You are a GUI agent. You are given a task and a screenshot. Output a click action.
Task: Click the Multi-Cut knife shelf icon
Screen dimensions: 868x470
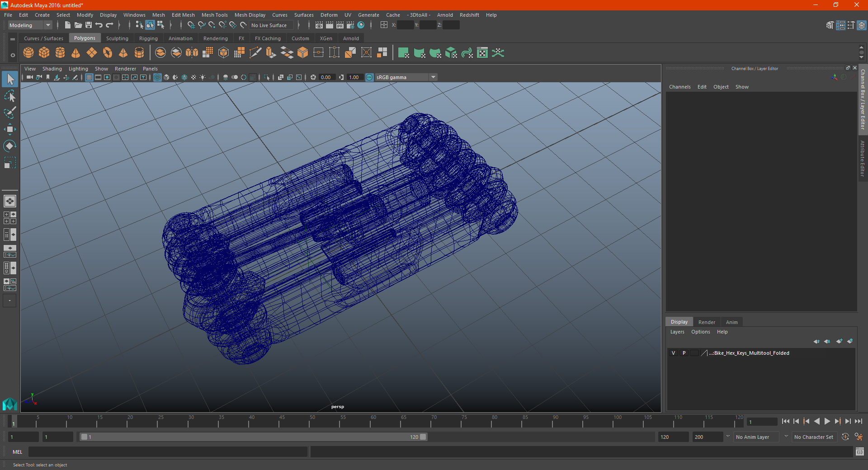pos(255,53)
